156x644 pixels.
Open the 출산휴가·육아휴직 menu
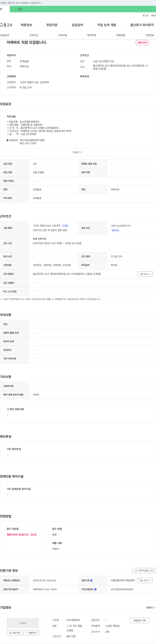click(142, 25)
